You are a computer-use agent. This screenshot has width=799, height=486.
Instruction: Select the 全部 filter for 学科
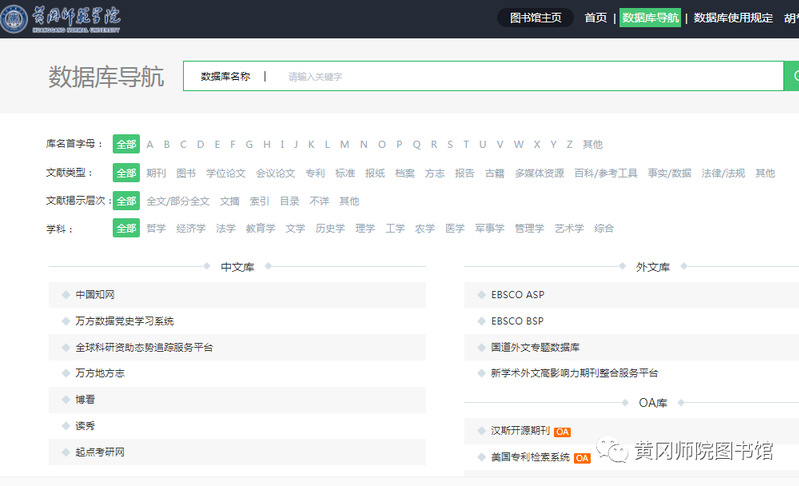pos(126,228)
